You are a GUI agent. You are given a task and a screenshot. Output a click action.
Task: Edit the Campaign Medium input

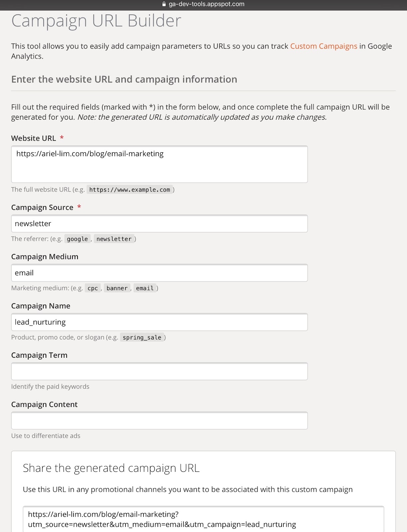click(159, 273)
